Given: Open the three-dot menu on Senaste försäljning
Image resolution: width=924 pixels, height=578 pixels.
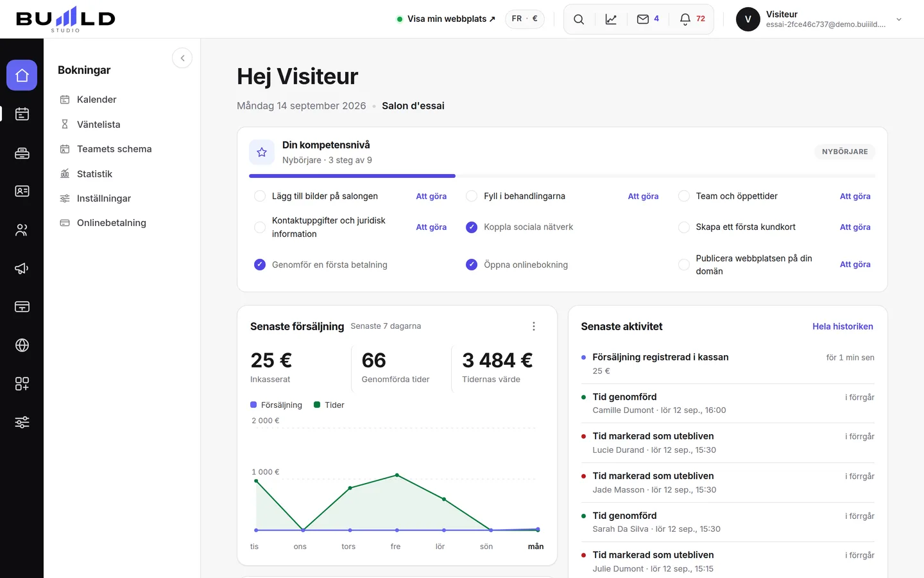Looking at the screenshot, I should (x=534, y=326).
